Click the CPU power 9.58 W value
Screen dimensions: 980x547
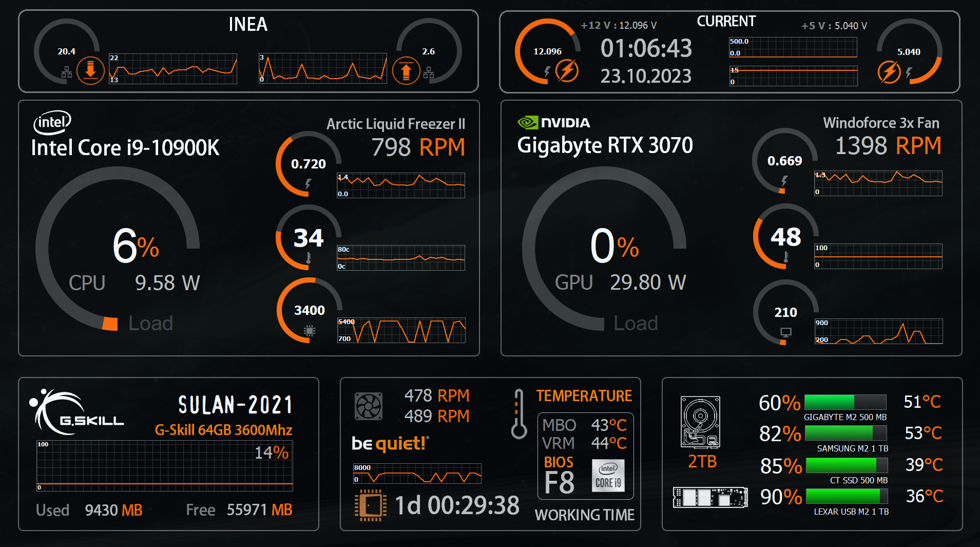coord(167,283)
